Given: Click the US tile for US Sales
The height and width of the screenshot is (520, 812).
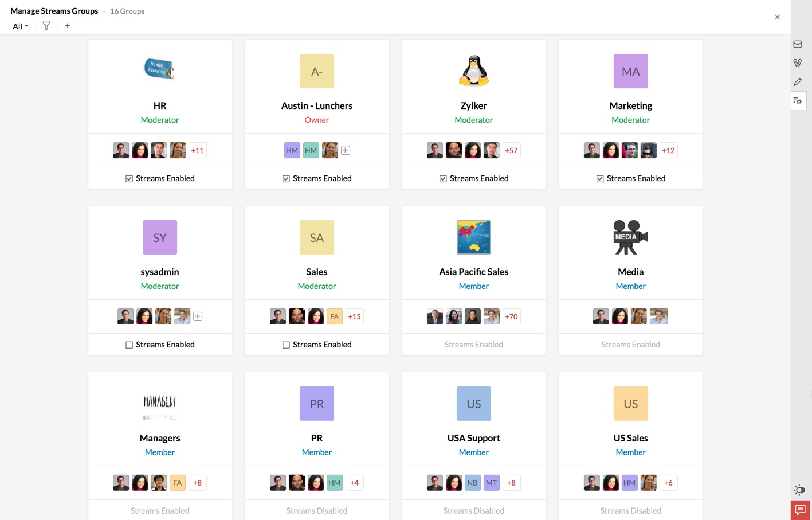Looking at the screenshot, I should pos(631,404).
